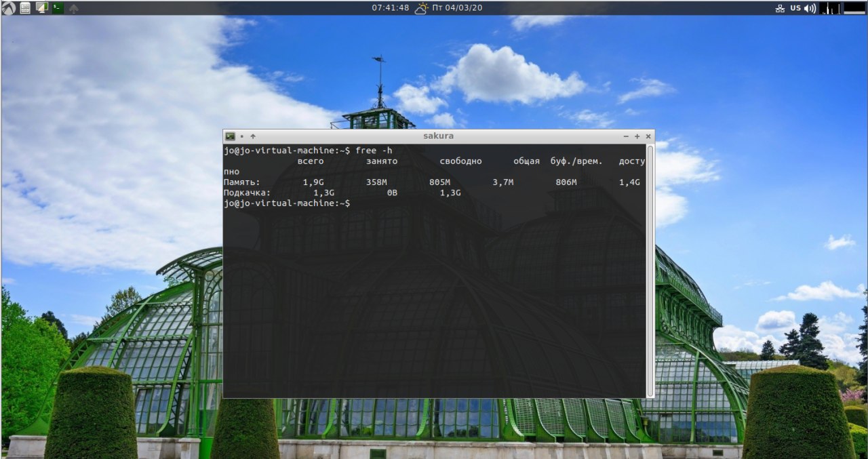This screenshot has height=459, width=868.
Task: Minimize the sakura terminal window
Action: (x=626, y=136)
